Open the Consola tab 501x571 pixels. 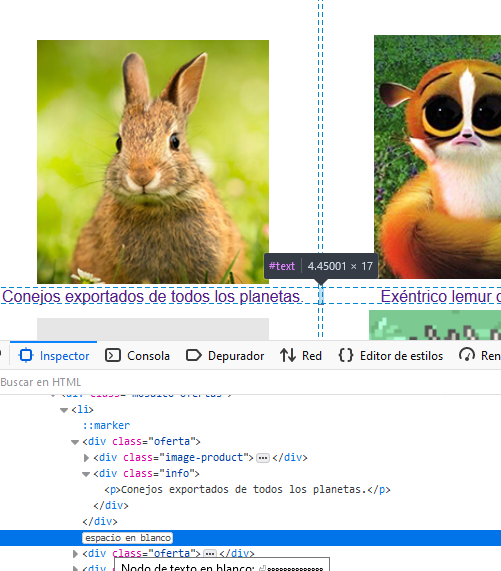(x=137, y=355)
